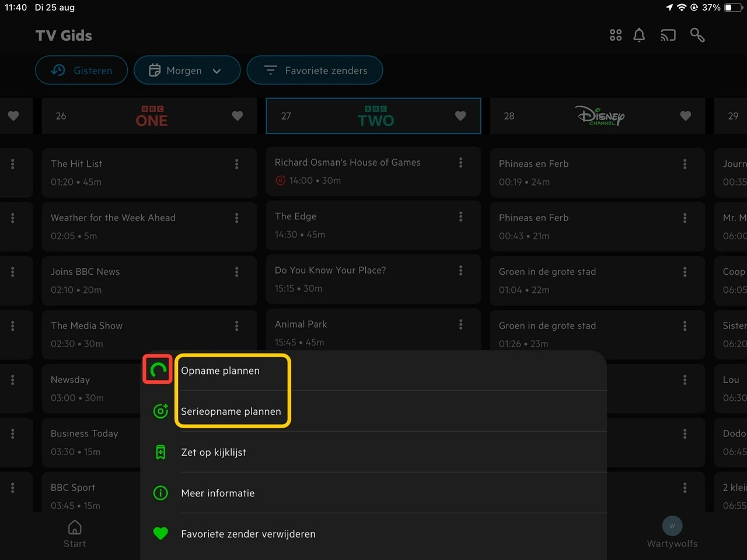The width and height of the screenshot is (747, 560).
Task: Toggle favorite heart for channel left of BBC One
Action: click(13, 116)
